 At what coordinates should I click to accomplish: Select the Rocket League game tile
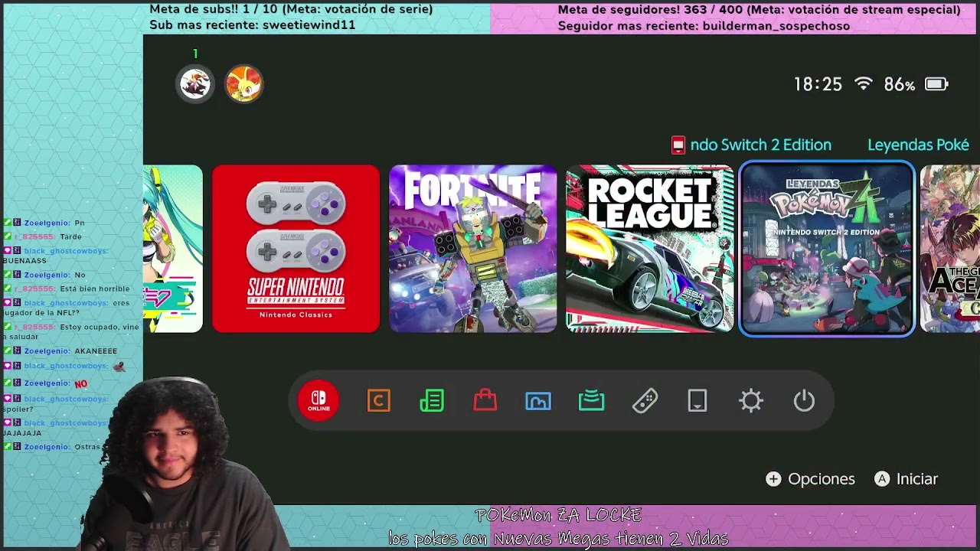[x=649, y=249]
